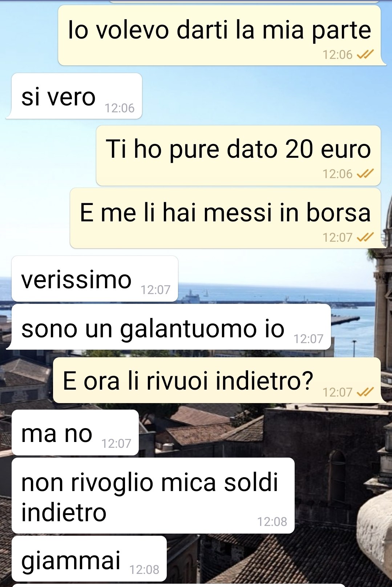Tap the 12:08 timestamp on the 'giammai' message

[x=144, y=570]
